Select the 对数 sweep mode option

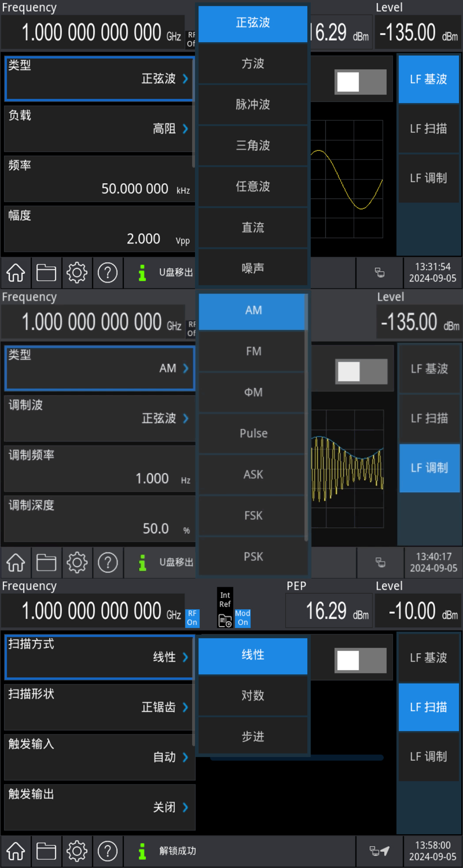[x=253, y=695]
